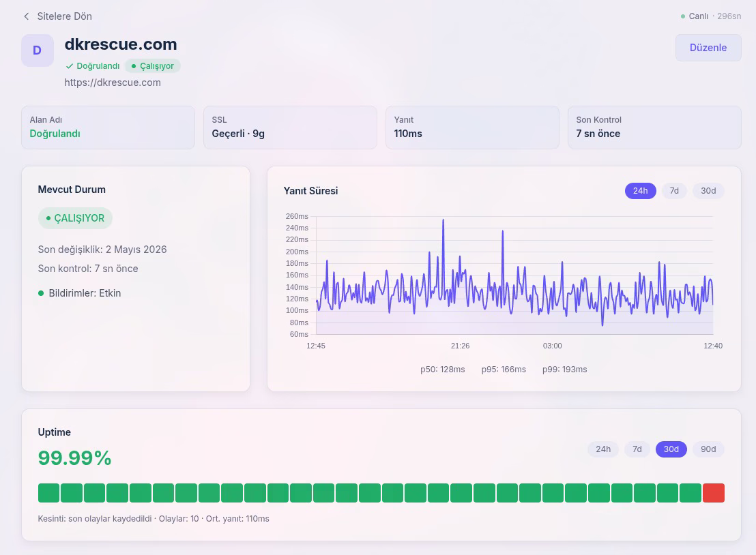Viewport: 756px width, 555px height.
Task: Switch response chart to 30d
Action: pyautogui.click(x=708, y=191)
